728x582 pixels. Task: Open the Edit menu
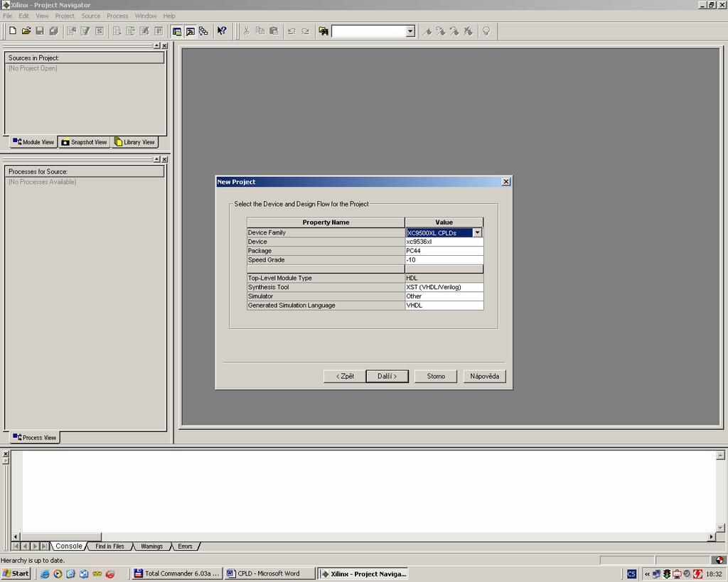pyautogui.click(x=23, y=16)
